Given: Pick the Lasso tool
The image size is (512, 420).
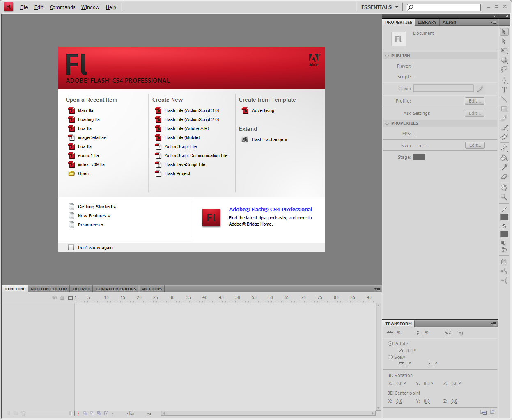Looking at the screenshot, I should pyautogui.click(x=504, y=69).
